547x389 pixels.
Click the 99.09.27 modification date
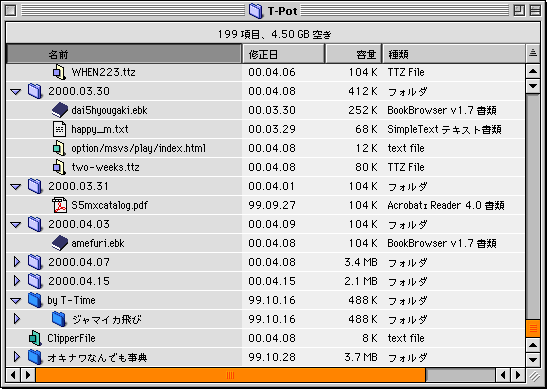point(272,205)
